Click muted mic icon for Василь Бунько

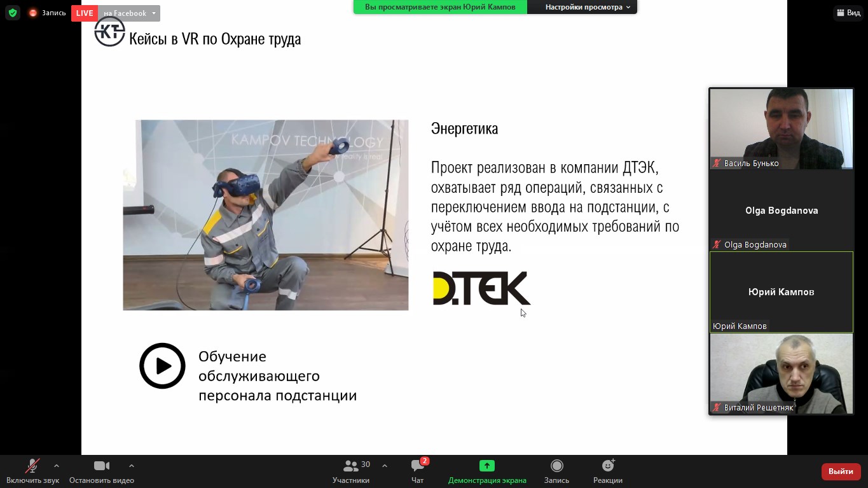[x=717, y=164]
